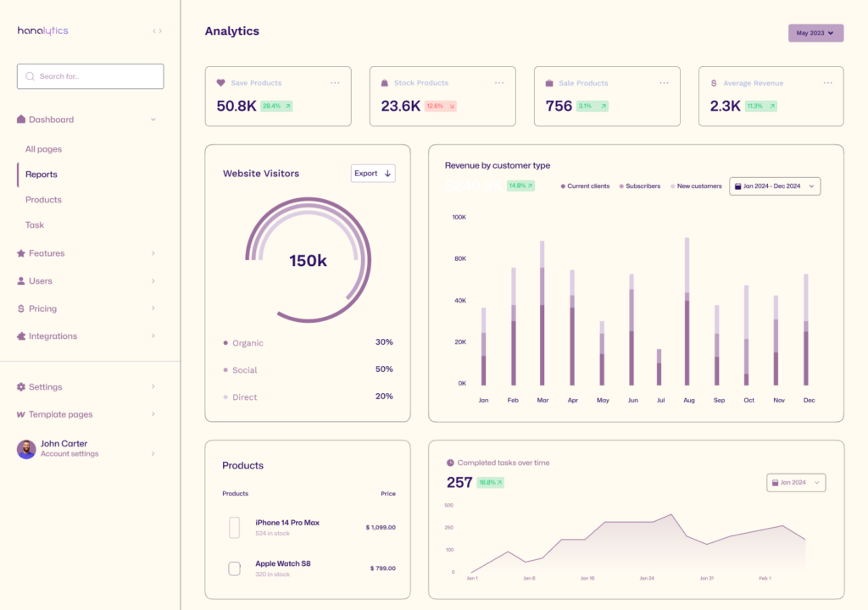Click the iPhone 14 Pro Max product icon
868x610 pixels.
[x=235, y=527]
